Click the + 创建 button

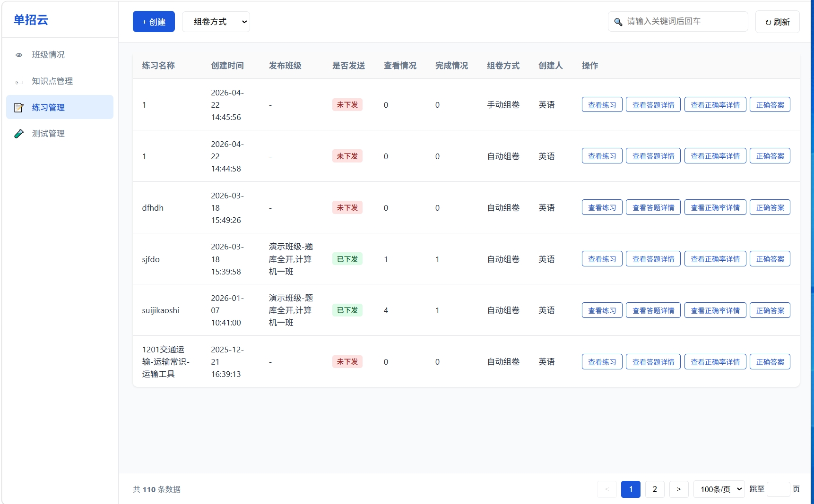point(154,22)
